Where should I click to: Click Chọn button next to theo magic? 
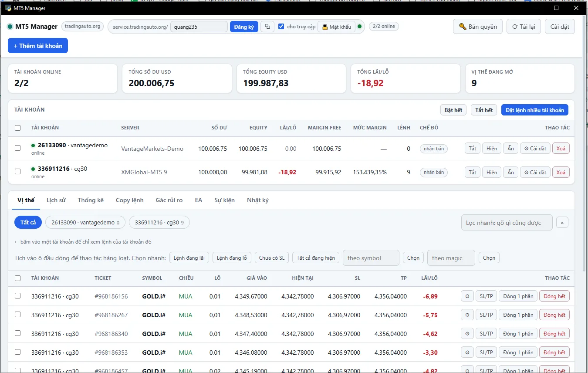489,258
